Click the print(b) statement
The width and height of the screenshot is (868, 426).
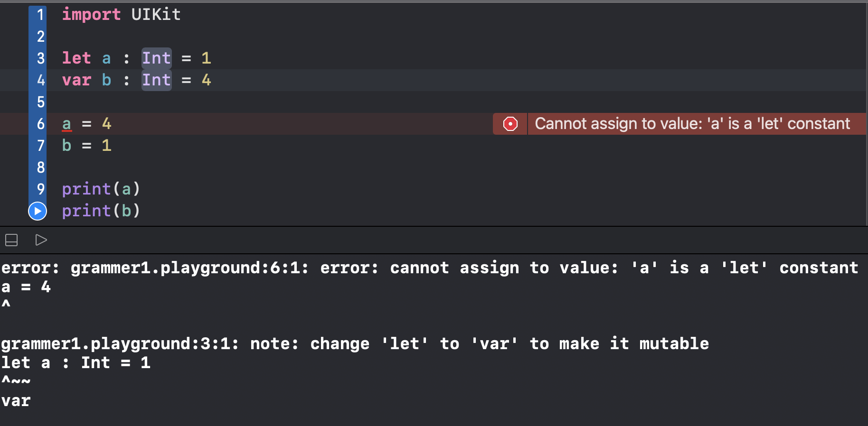(x=101, y=211)
